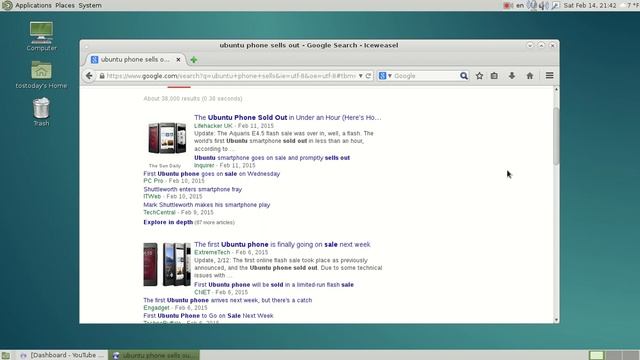Image resolution: width=640 pixels, height=360 pixels.
Task: Click the date and time in the top panel
Action: tap(590, 5)
